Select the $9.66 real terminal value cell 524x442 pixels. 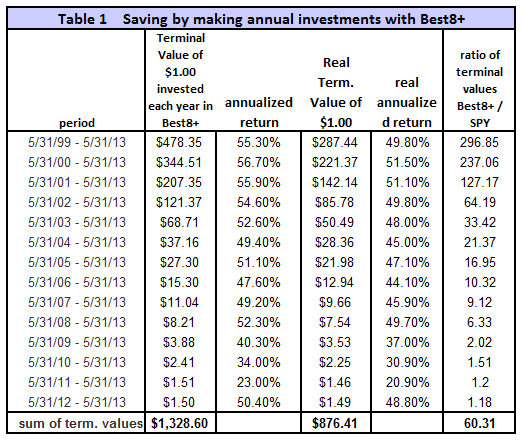[335, 303]
